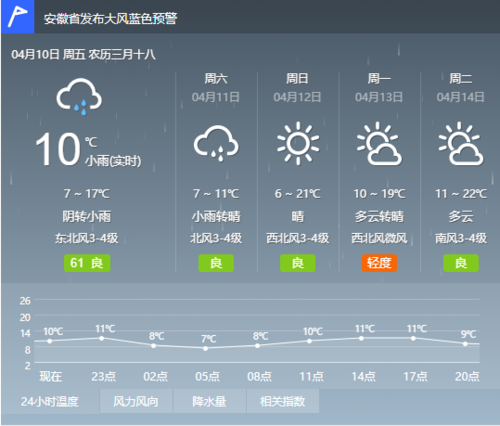This screenshot has width=500, height=426.
Task: Click the 小雨转晴 condition text
Action: [216, 216]
